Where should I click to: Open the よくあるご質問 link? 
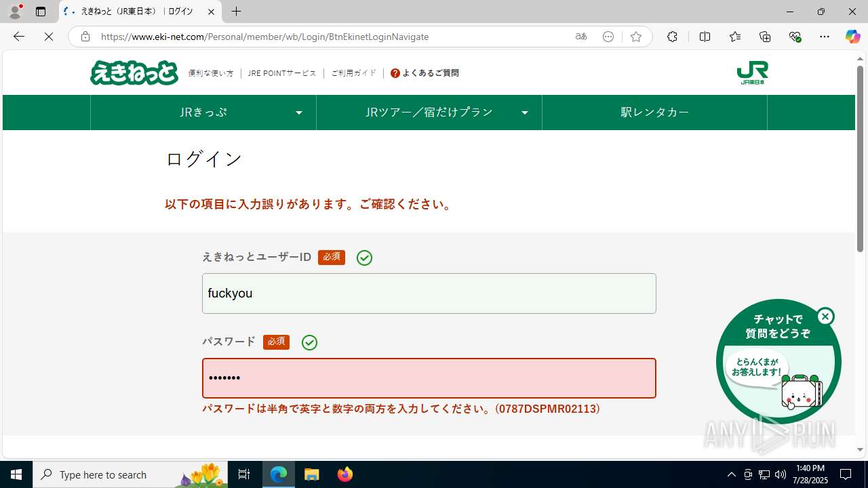(x=431, y=73)
